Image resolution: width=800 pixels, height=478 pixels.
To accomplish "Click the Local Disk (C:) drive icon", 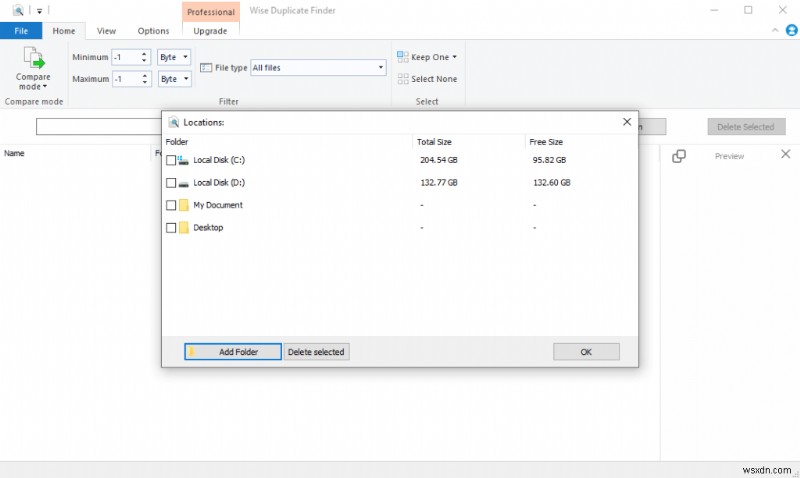I will point(183,160).
